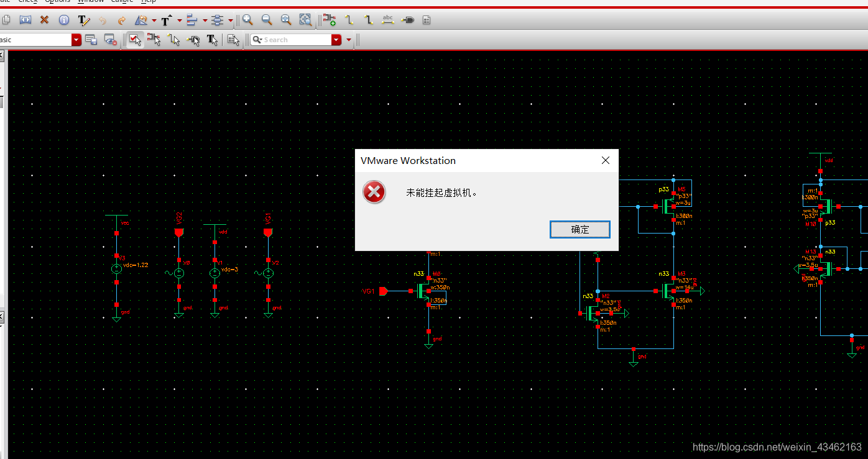Click the Redo arrow icon

point(122,20)
